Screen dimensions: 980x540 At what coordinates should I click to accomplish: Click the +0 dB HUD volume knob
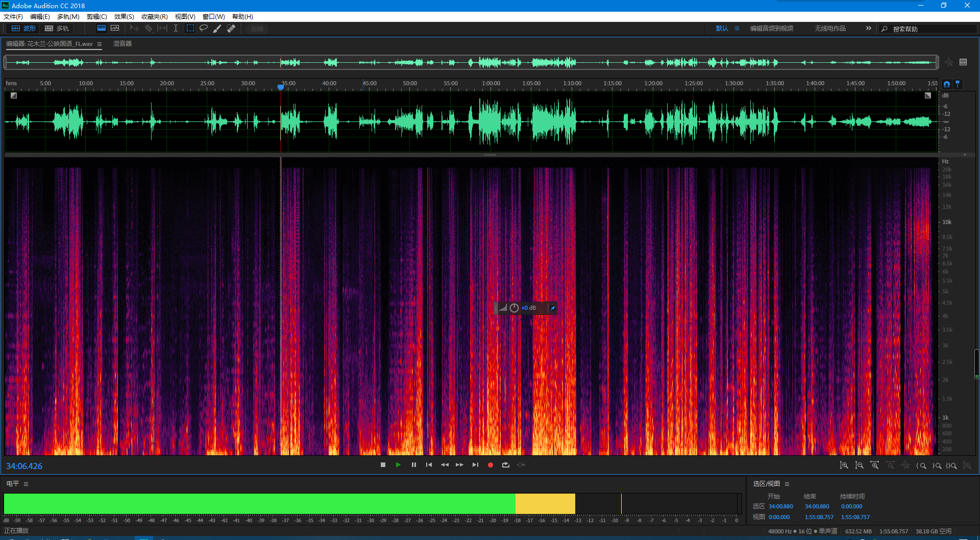point(514,308)
